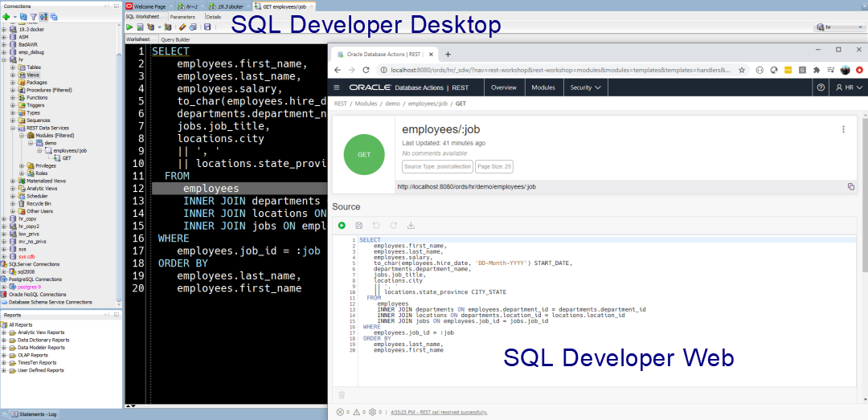Screen dimensions: 868x420
Task: Click the Undo icon in web Source toolbar
Action: pyautogui.click(x=376, y=225)
